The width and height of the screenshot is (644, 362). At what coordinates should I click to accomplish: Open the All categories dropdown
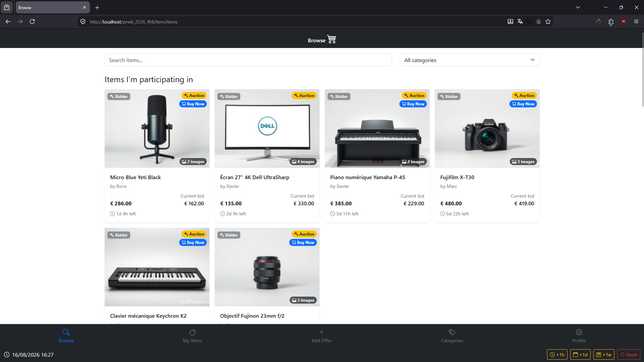click(469, 60)
